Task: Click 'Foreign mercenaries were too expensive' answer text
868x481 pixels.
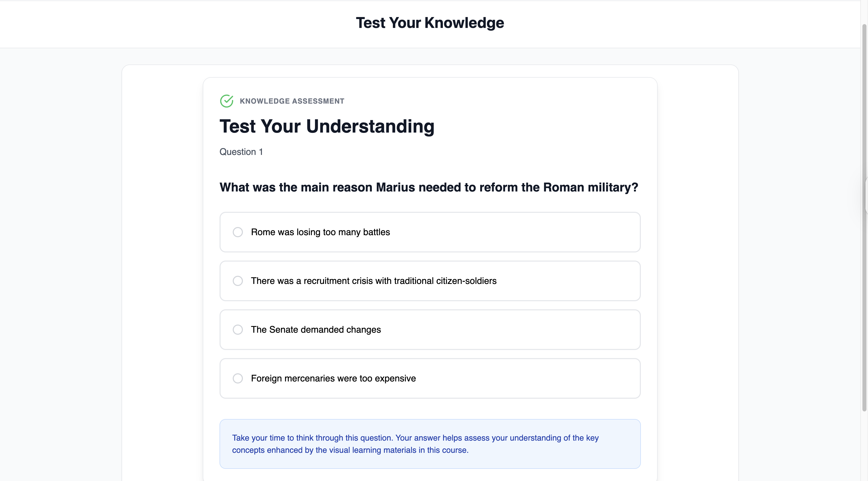Action: pyautogui.click(x=333, y=378)
